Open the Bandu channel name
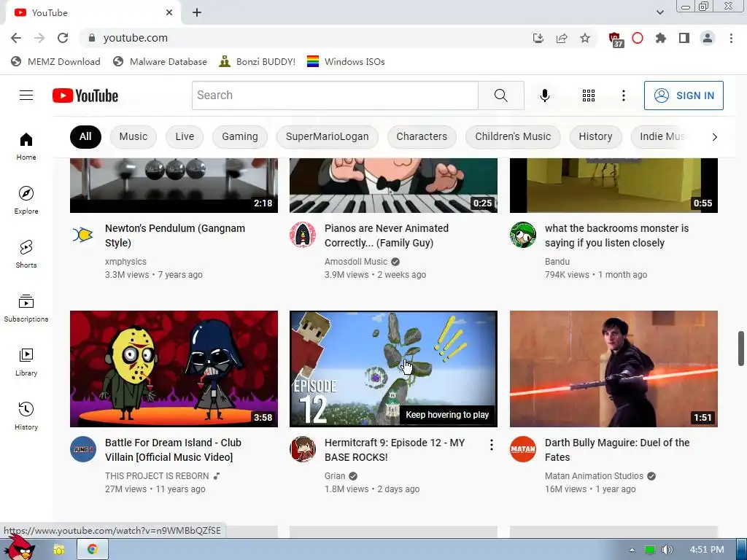The width and height of the screenshot is (747, 560). pyautogui.click(x=557, y=262)
